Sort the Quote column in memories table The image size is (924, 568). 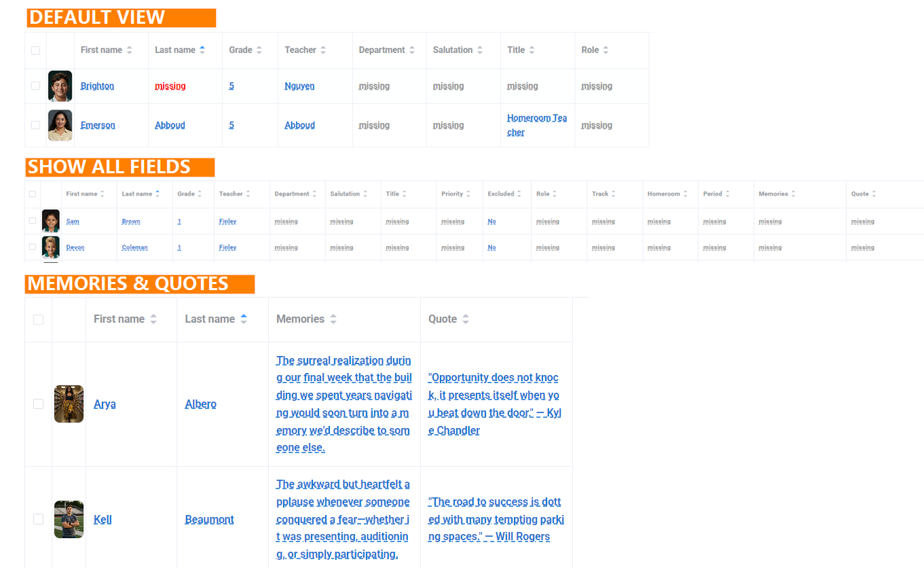(x=466, y=319)
